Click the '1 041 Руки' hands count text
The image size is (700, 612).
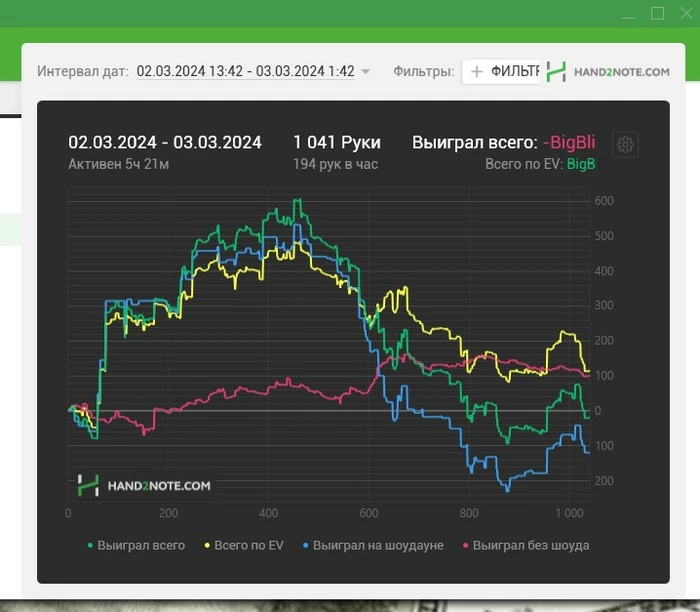click(x=337, y=142)
